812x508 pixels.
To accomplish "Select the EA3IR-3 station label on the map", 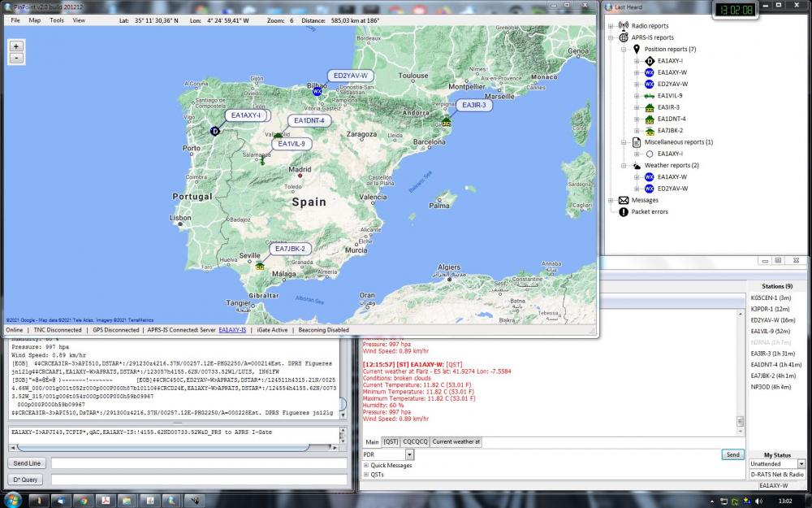I will click(473, 104).
